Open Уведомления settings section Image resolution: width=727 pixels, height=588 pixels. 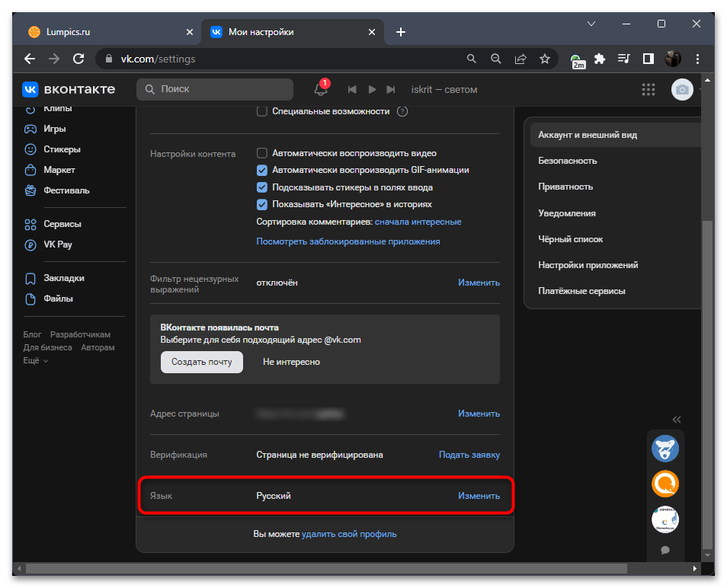click(x=566, y=213)
